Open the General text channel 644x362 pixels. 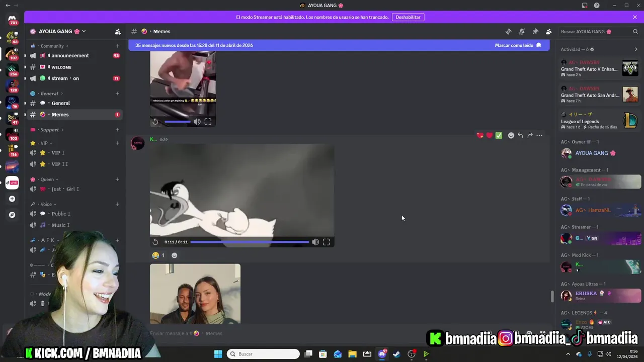(73, 103)
